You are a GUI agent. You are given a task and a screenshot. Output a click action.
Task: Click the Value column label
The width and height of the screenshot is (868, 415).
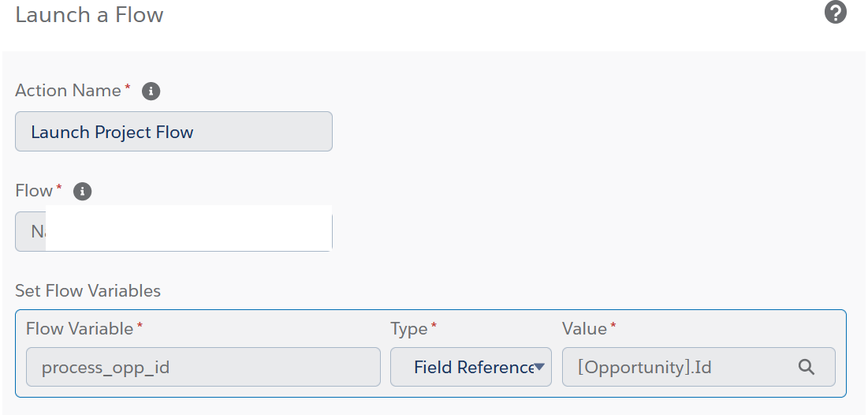[x=584, y=329]
